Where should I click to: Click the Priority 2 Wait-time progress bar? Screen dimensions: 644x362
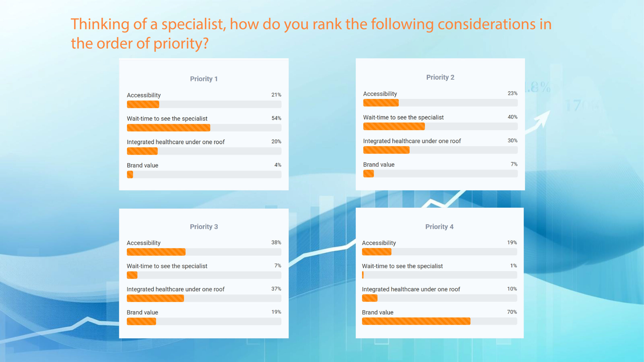click(440, 126)
